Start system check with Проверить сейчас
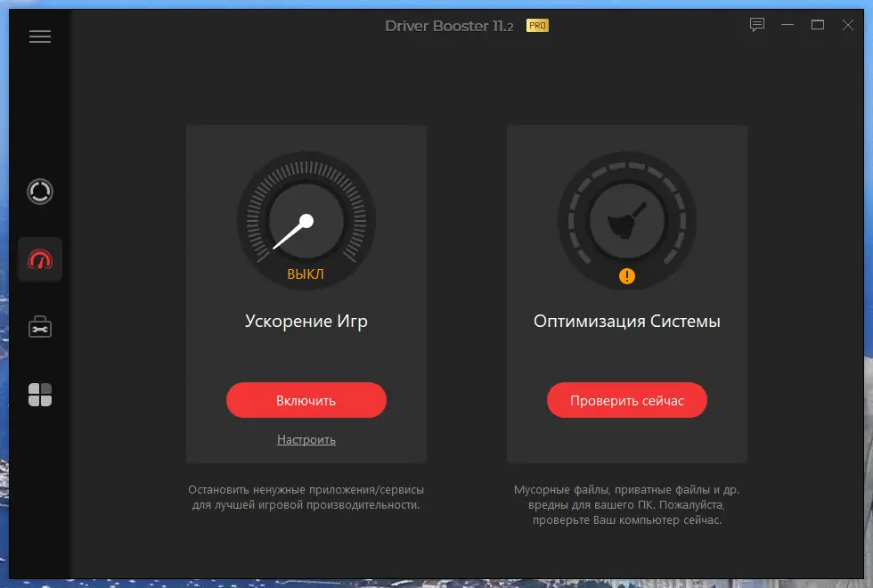This screenshot has width=873, height=588. pos(626,400)
